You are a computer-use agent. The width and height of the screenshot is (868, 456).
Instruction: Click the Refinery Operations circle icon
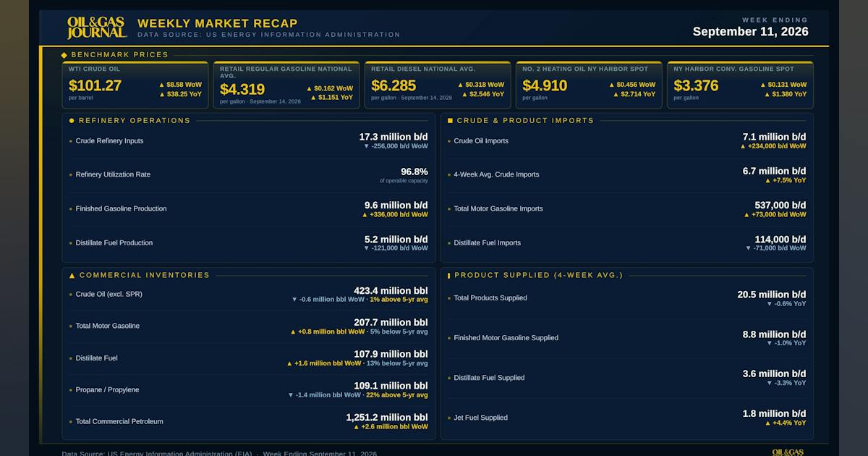72,121
